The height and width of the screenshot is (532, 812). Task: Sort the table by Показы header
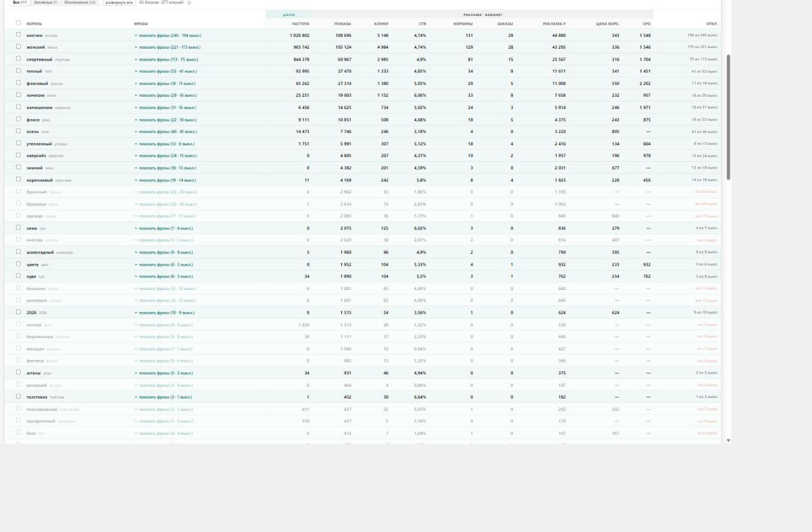pos(343,24)
